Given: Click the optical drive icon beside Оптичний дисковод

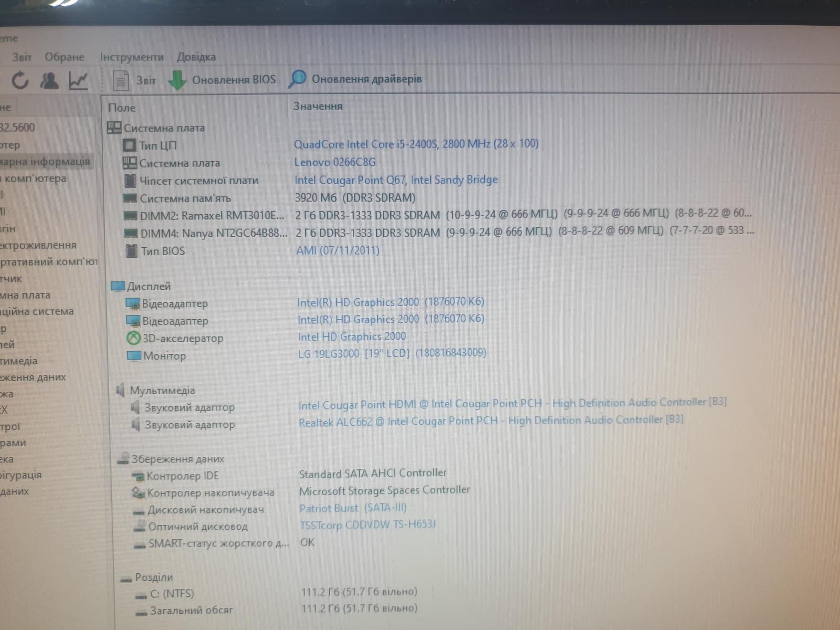Looking at the screenshot, I should pyautogui.click(x=139, y=526).
